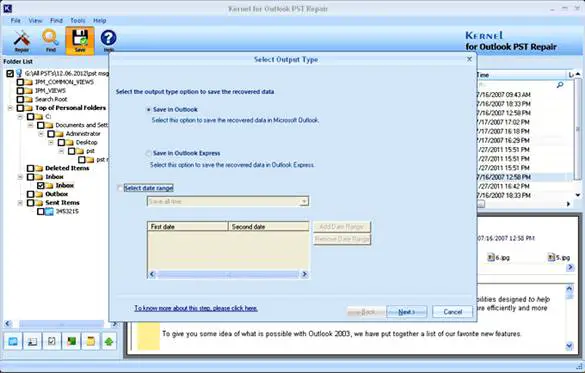Image resolution: width=585 pixels, height=373 pixels.
Task: Open the 5.jpg attachment icon
Action: coord(551,257)
